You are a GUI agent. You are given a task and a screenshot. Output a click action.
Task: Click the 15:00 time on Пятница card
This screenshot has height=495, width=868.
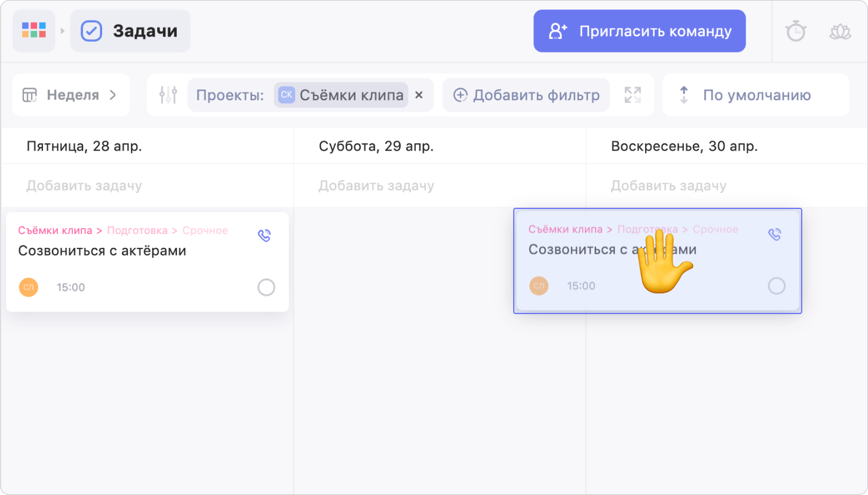pyautogui.click(x=70, y=287)
